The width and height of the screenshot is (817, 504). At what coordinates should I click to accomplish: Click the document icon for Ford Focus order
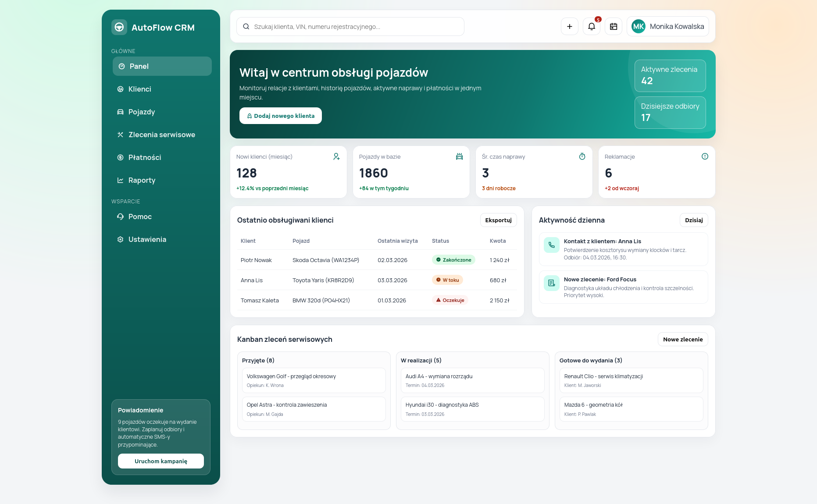(x=552, y=283)
